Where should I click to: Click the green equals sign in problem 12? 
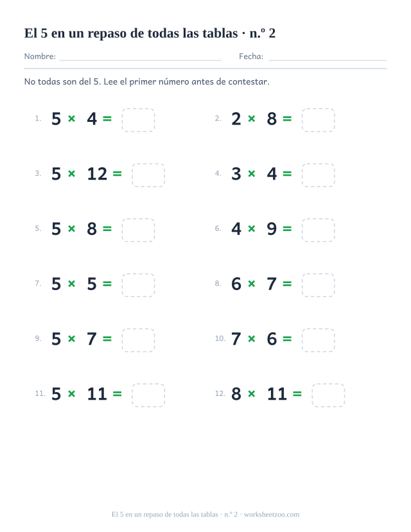(297, 393)
